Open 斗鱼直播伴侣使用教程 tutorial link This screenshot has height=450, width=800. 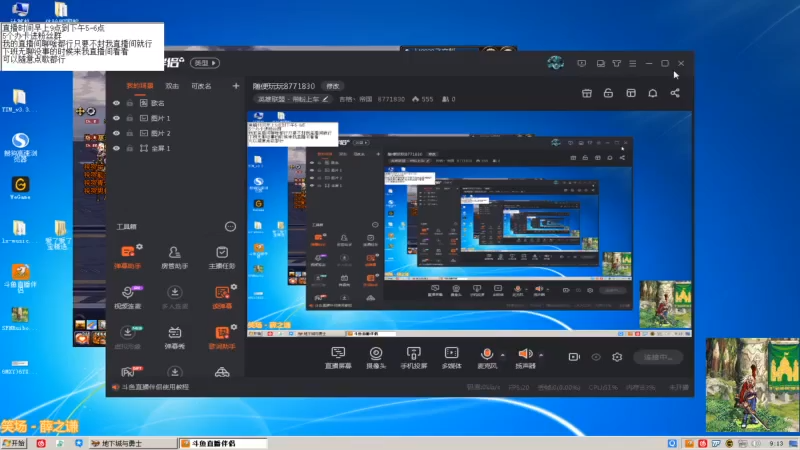point(155,387)
